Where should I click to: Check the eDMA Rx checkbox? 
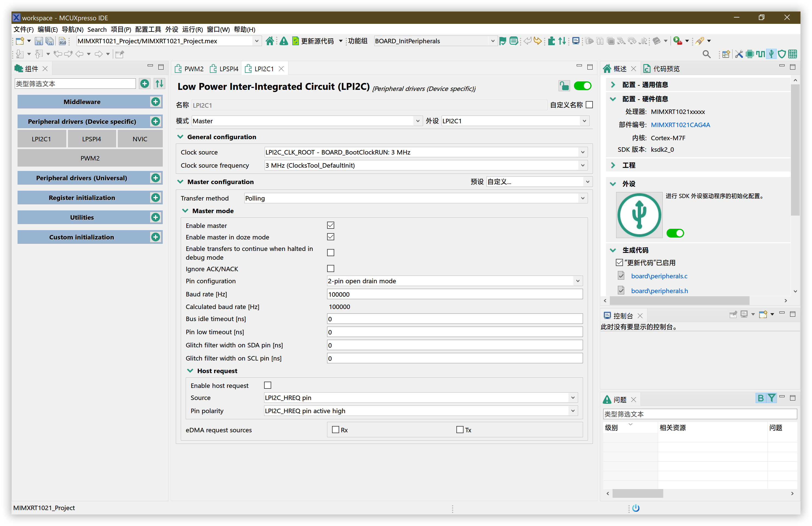coord(335,430)
